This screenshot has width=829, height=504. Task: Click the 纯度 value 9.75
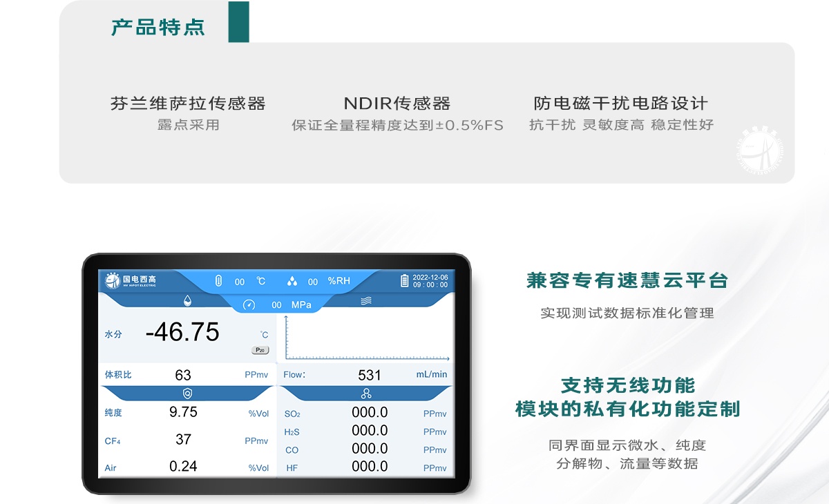(x=183, y=412)
